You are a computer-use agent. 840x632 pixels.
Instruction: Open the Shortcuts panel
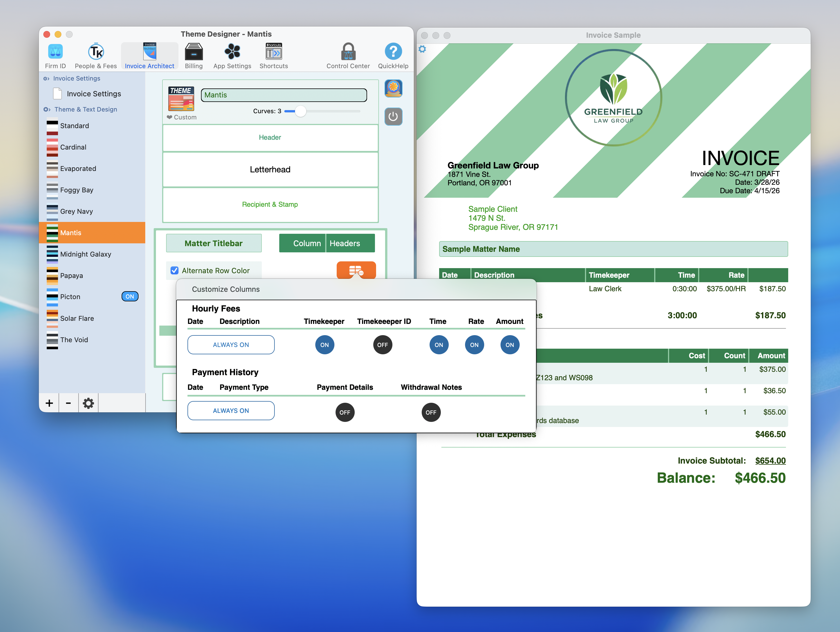click(273, 55)
